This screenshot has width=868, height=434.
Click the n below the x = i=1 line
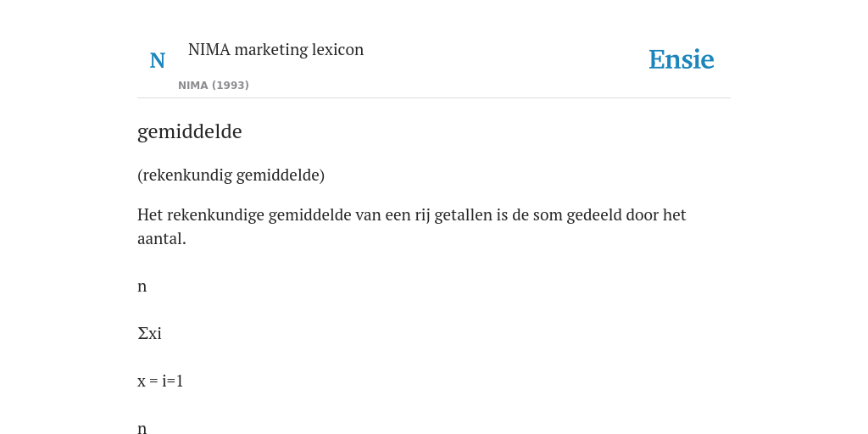(142, 428)
